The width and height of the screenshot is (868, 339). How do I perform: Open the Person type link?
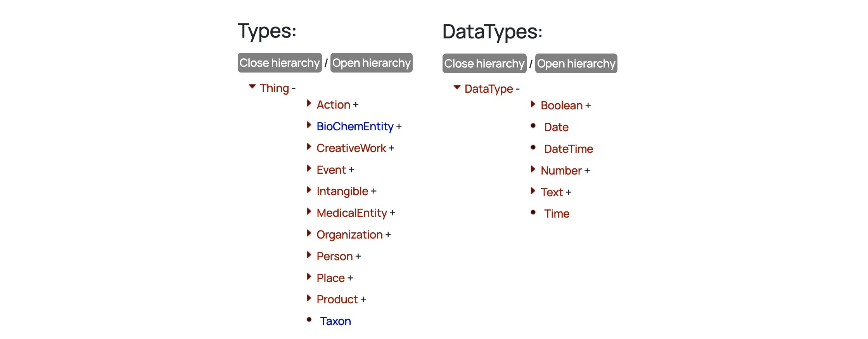[x=334, y=256]
